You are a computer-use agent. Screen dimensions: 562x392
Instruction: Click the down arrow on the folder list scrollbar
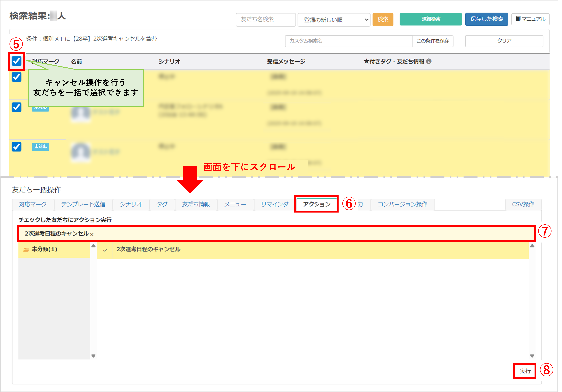[x=93, y=356]
